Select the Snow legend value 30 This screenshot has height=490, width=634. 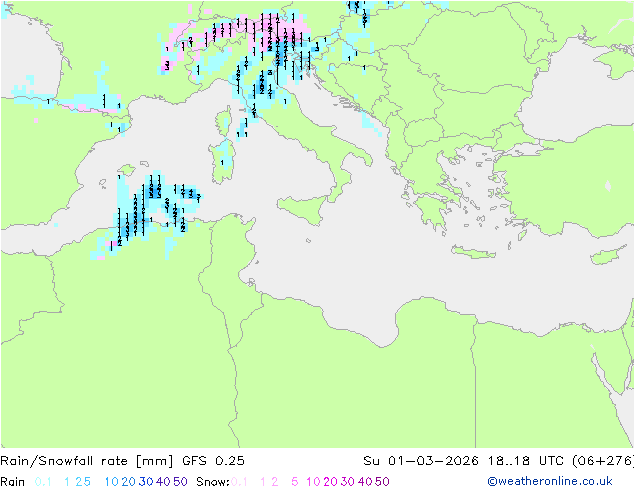pos(348,482)
